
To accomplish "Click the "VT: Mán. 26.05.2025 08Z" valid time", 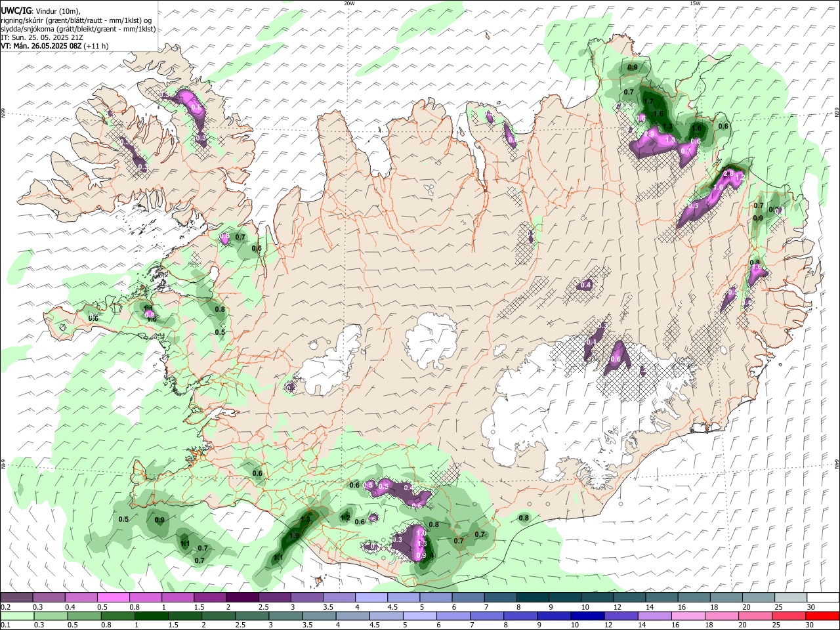I will (41, 46).
